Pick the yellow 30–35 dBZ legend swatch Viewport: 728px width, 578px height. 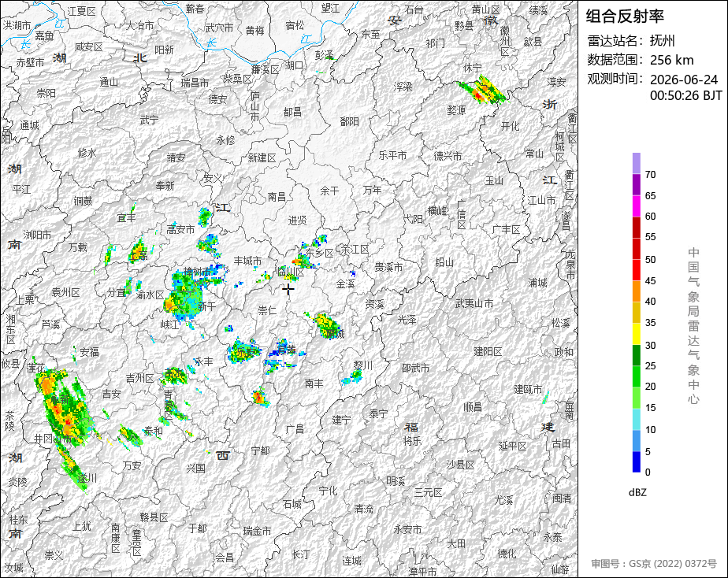636,334
